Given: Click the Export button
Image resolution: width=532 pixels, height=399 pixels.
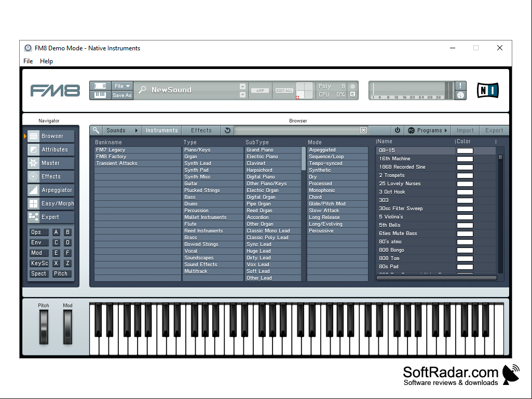Looking at the screenshot, I should tap(494, 130).
